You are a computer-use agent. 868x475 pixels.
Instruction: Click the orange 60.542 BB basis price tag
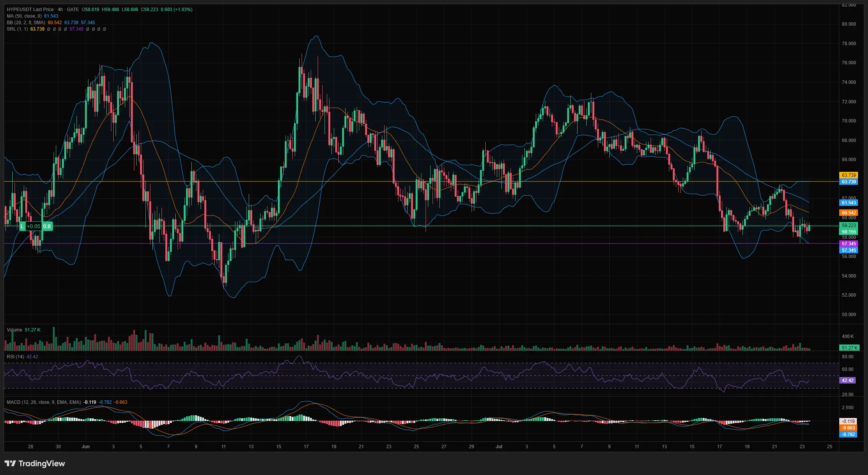[x=849, y=213]
